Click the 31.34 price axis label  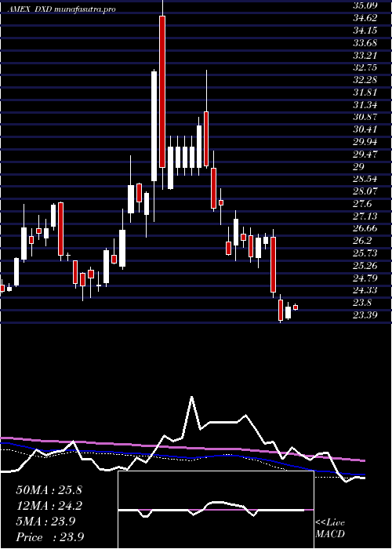(365, 104)
